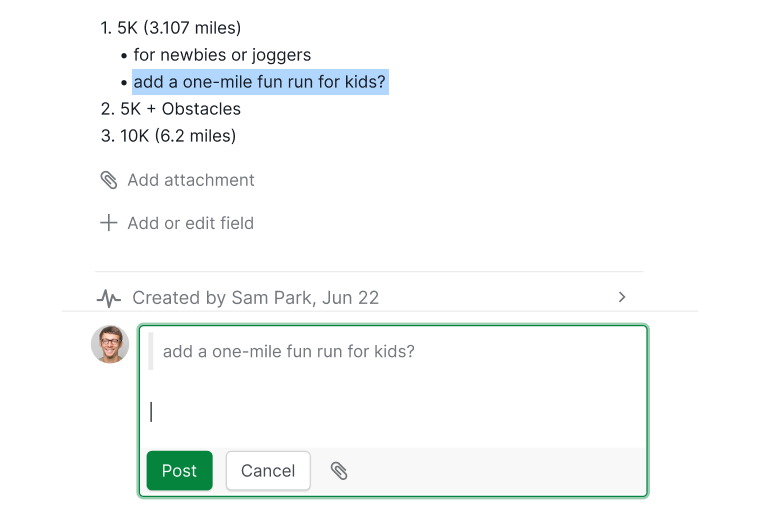Image resolution: width=760 pixels, height=514 pixels.
Task: Click the quoted text in the comment box
Action: click(x=289, y=351)
